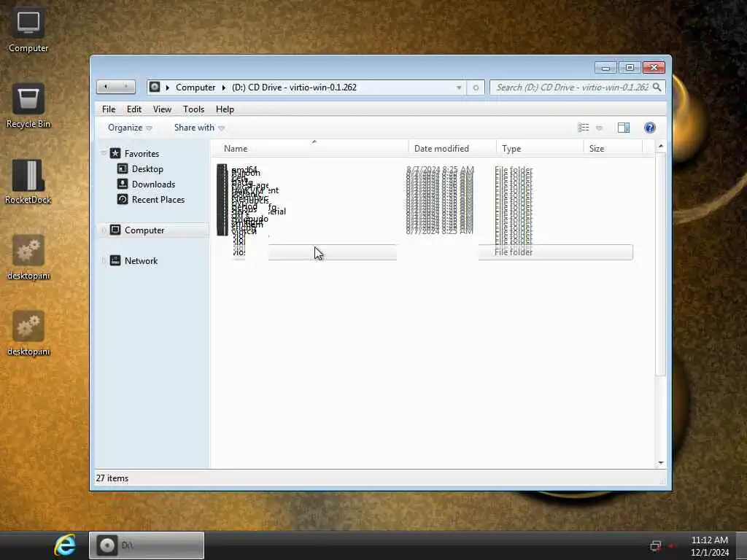
Task: Click the Forward navigation arrow
Action: pos(125,87)
